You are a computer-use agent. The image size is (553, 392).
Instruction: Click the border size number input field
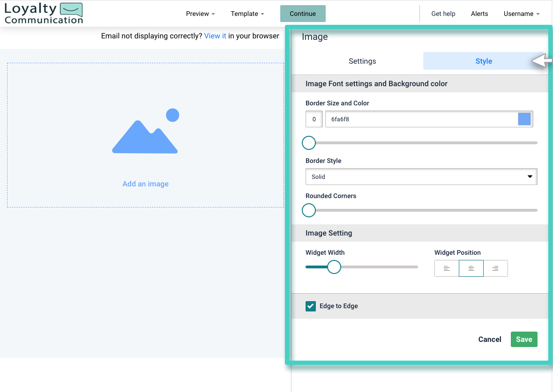tap(314, 119)
